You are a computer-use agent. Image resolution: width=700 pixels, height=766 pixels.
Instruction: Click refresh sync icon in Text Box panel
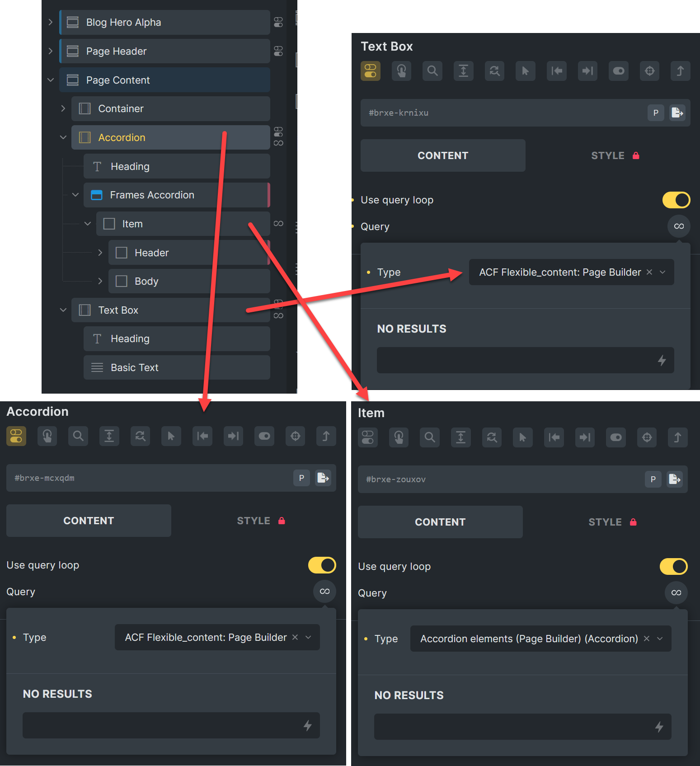pyautogui.click(x=494, y=71)
